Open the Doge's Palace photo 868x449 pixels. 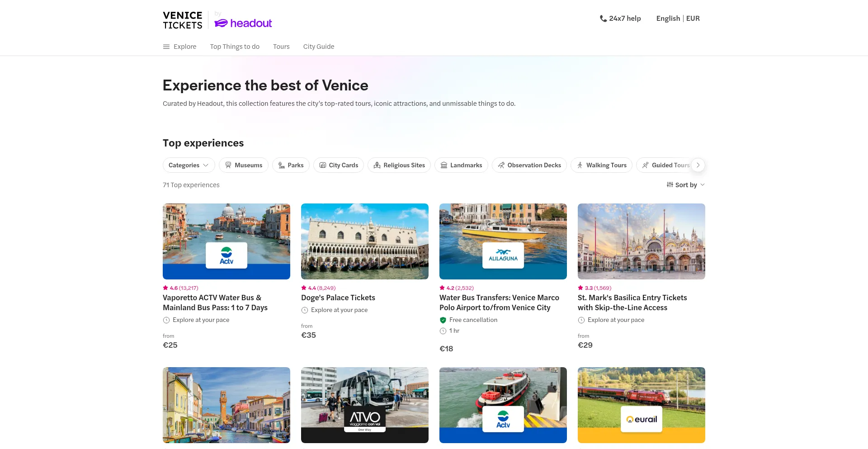(x=365, y=241)
